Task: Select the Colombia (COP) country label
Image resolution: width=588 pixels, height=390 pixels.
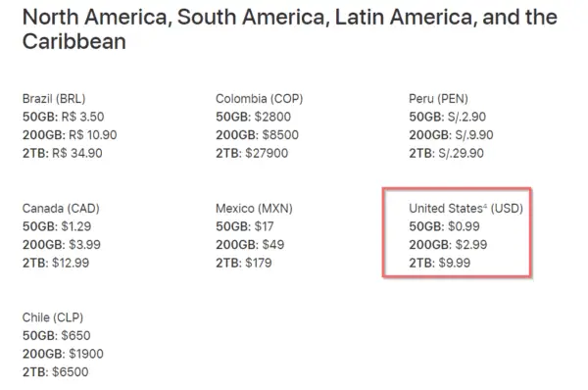Action: (x=259, y=99)
